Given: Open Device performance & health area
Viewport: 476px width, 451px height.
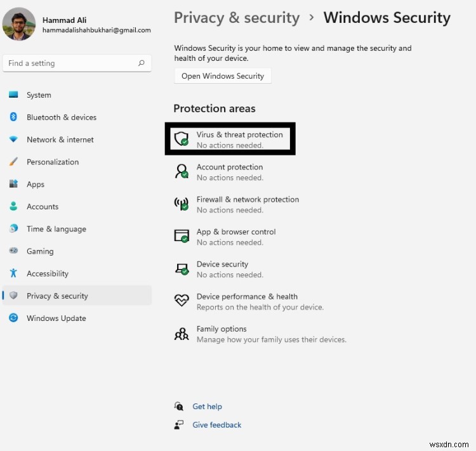Looking at the screenshot, I should click(x=249, y=301).
